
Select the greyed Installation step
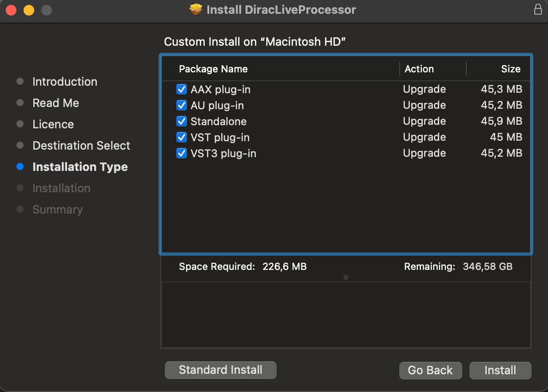pos(62,188)
